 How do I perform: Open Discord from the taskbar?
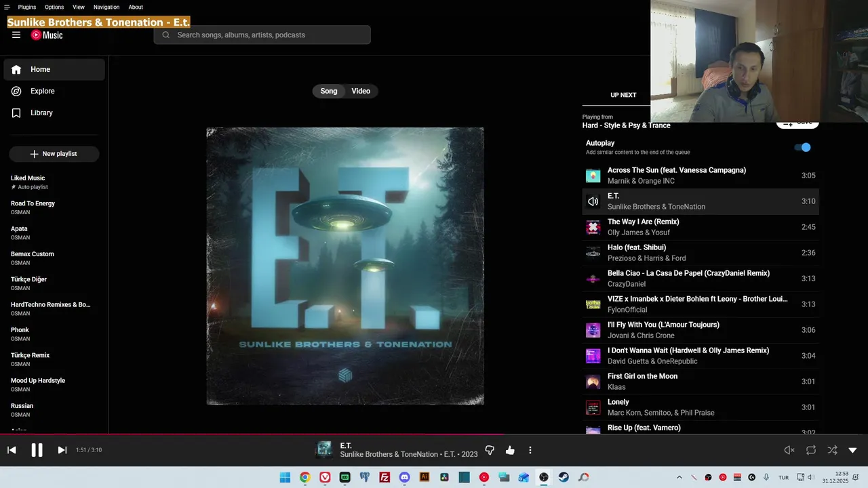click(x=404, y=477)
